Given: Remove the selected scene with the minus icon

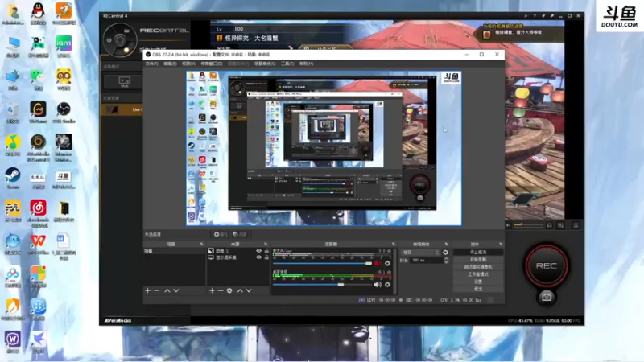Looking at the screenshot, I should [x=156, y=290].
